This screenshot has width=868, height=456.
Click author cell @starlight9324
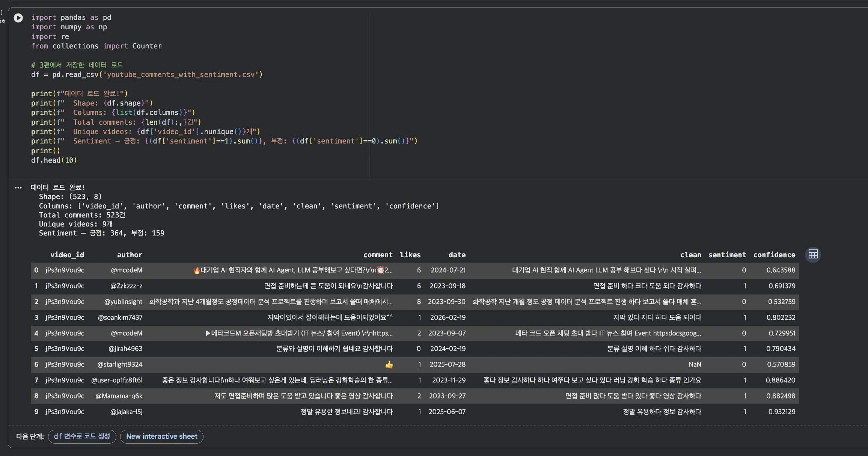(x=120, y=364)
